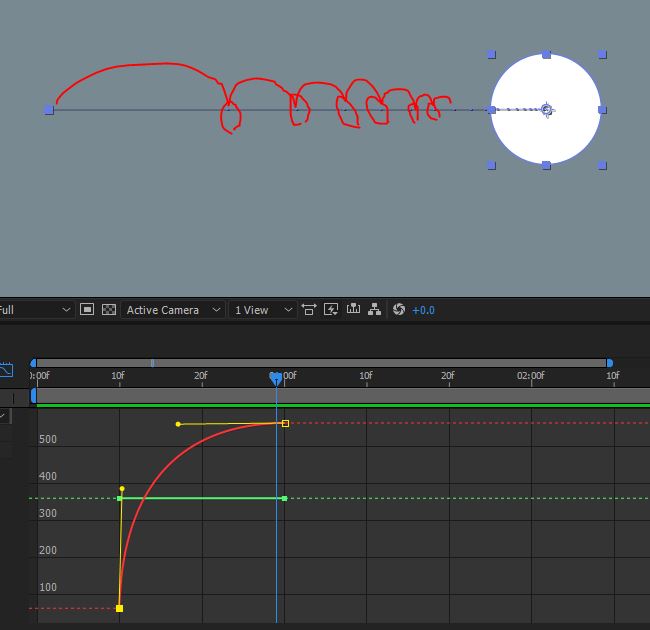Click the bottom-right bounding box handle of the circle

coord(602,165)
